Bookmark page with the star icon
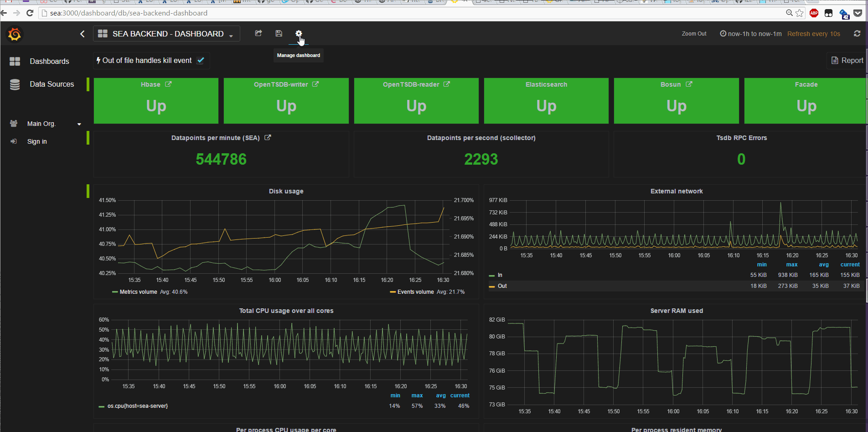Image resolution: width=868 pixels, height=432 pixels. click(800, 13)
